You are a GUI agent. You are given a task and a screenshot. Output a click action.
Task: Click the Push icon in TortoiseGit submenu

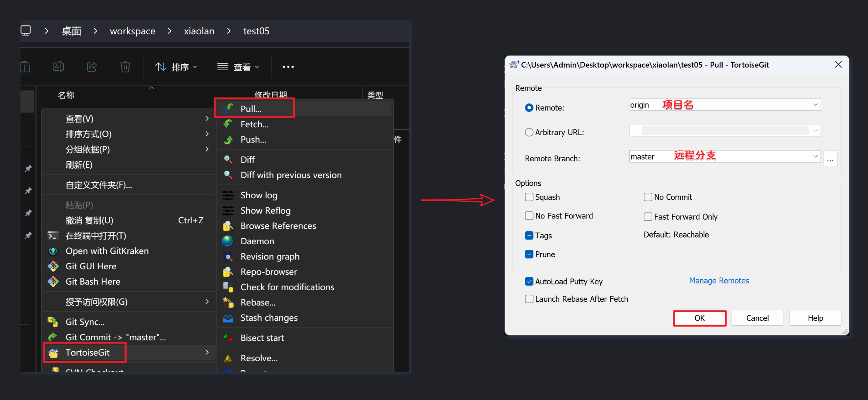click(228, 140)
